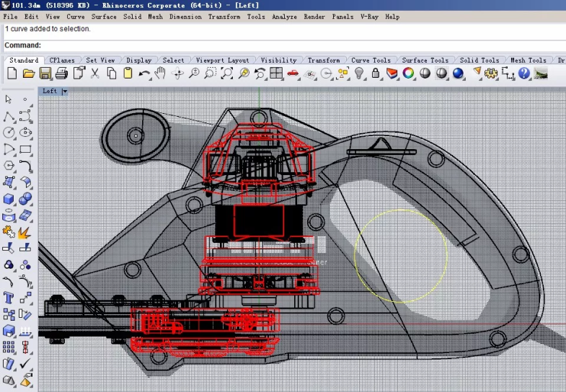Click the Undo arrow icon

[144, 73]
